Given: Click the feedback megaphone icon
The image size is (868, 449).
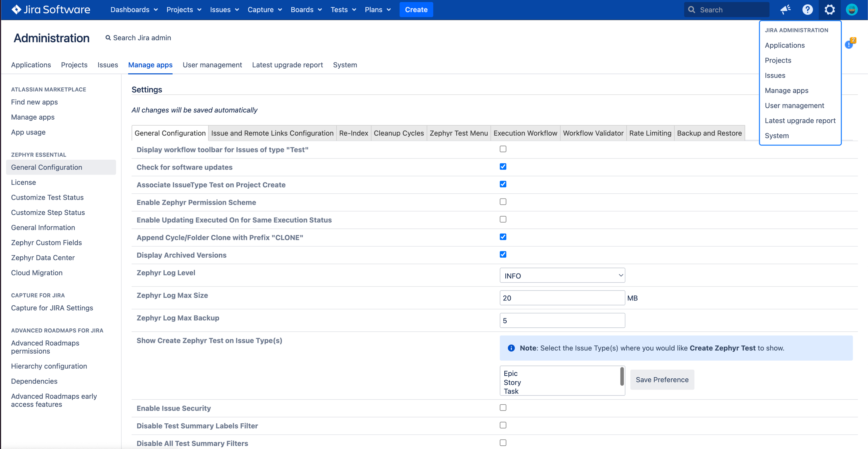Looking at the screenshot, I should pyautogui.click(x=786, y=10).
